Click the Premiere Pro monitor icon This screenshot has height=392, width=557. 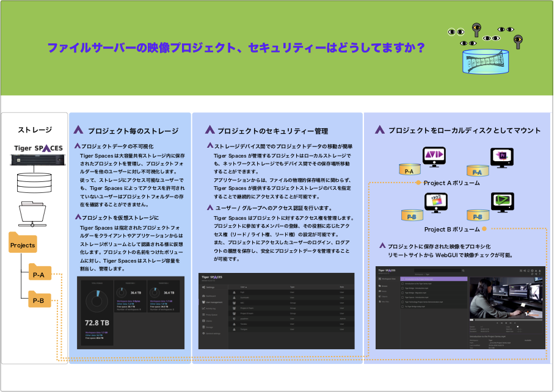[x=502, y=158]
